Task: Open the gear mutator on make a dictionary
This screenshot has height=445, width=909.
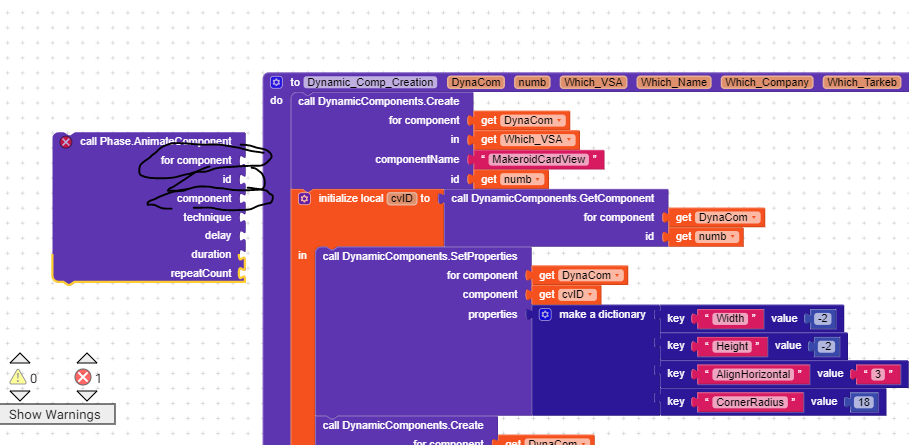Action: (545, 315)
